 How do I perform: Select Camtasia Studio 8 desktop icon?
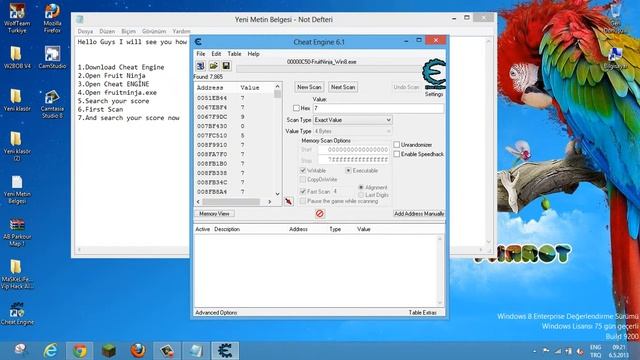point(52,104)
